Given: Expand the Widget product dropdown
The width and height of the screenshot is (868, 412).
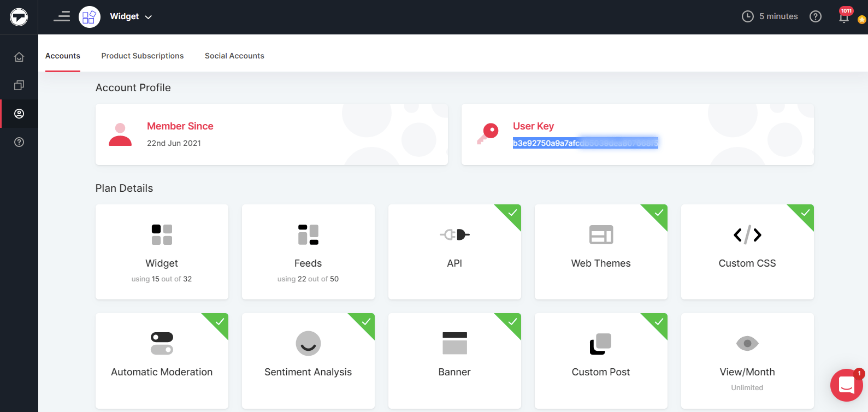Looking at the screenshot, I should pyautogui.click(x=148, y=17).
